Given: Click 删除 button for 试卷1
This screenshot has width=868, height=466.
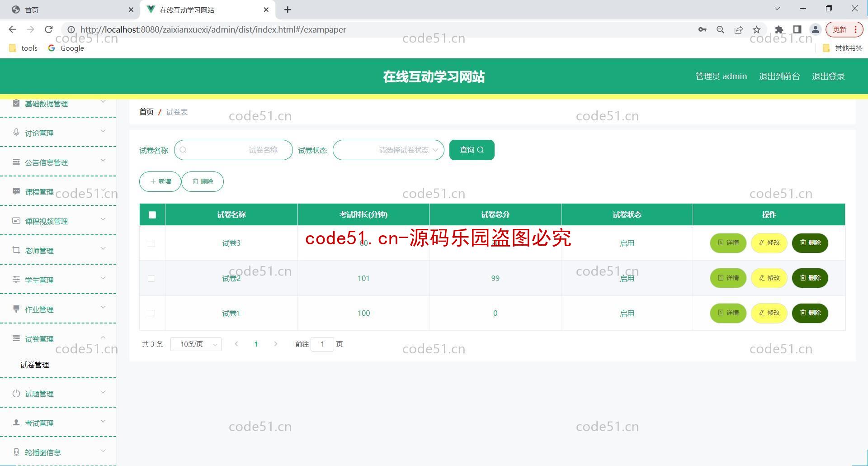Looking at the screenshot, I should click(x=810, y=313).
